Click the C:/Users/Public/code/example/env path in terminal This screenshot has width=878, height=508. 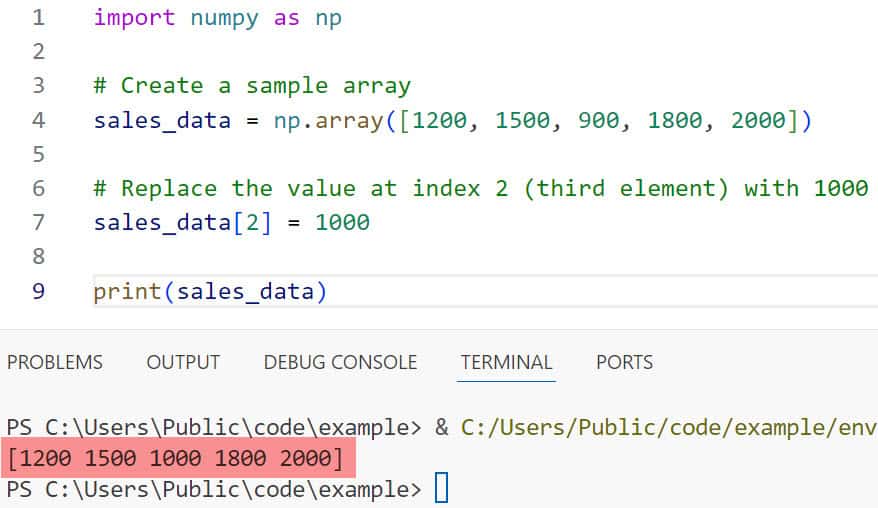click(669, 427)
